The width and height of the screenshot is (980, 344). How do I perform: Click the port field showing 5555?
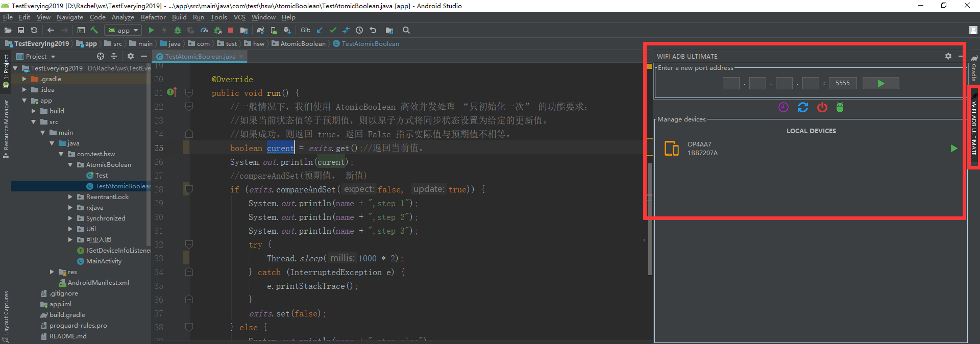(x=843, y=83)
